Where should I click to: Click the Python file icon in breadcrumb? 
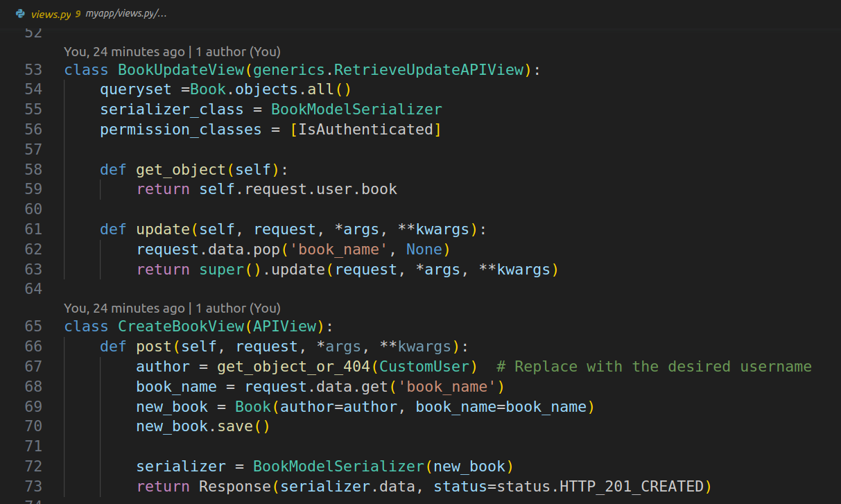[x=20, y=13]
